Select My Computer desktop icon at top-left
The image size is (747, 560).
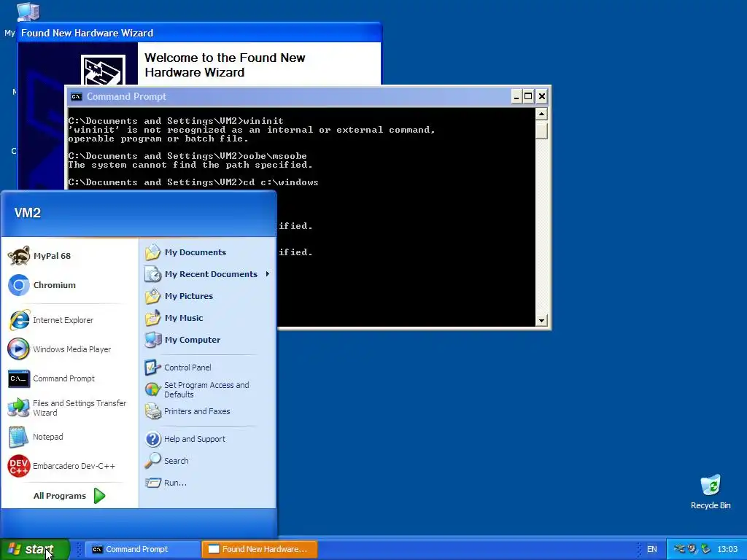[28, 12]
